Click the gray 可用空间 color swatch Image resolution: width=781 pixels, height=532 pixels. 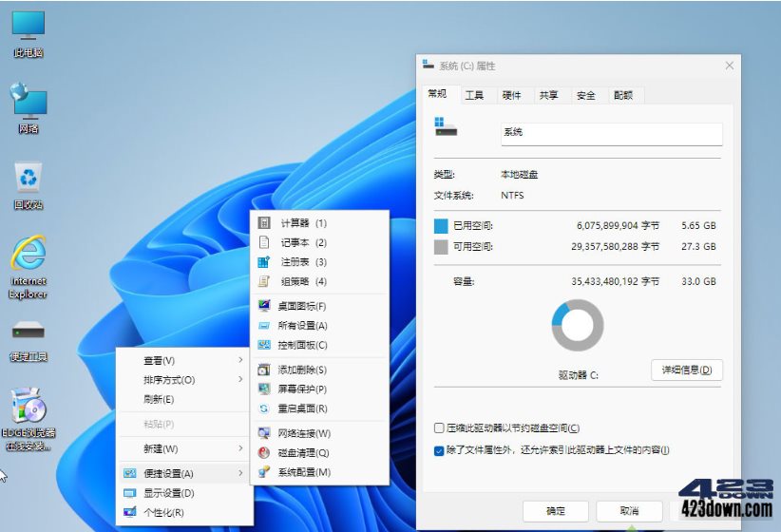(x=441, y=247)
